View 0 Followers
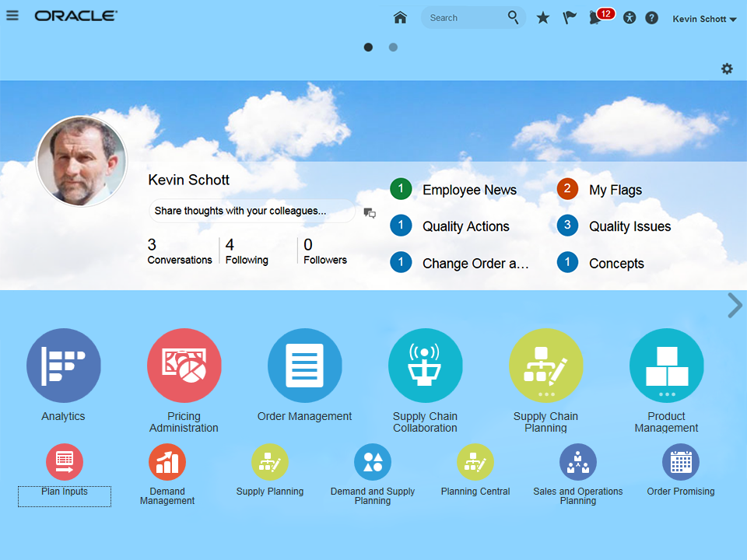 [325, 251]
